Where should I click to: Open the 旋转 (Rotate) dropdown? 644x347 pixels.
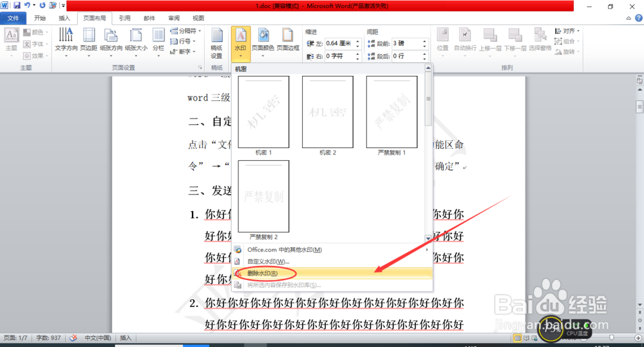click(x=567, y=52)
